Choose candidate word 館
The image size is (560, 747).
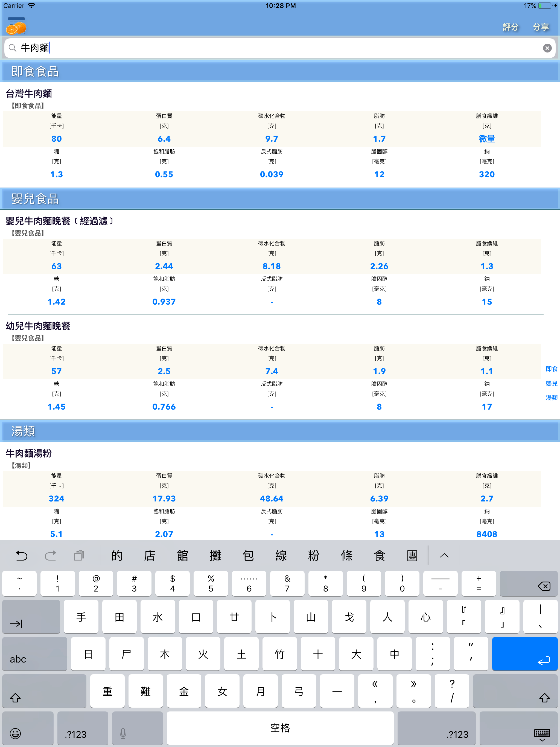click(x=182, y=555)
